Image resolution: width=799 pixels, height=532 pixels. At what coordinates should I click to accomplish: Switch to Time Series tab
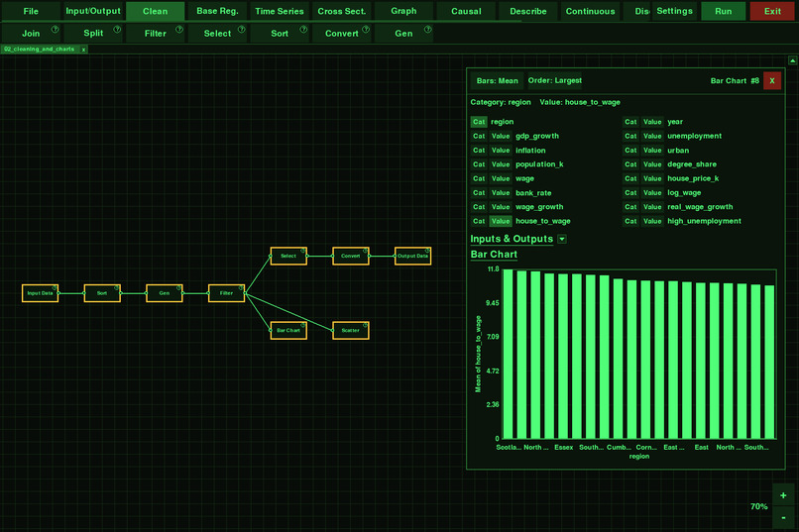[x=280, y=11]
